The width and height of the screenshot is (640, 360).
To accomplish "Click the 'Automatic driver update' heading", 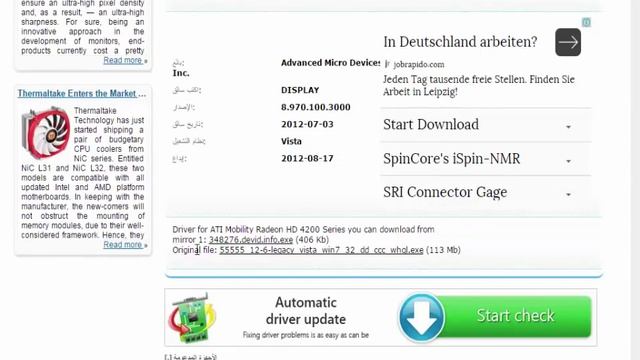I will coord(306,311).
